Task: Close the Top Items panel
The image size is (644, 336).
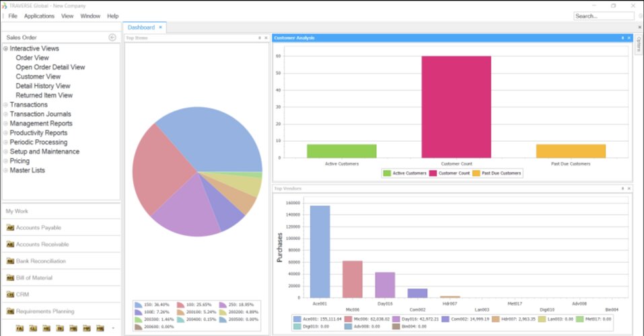Action: click(266, 38)
